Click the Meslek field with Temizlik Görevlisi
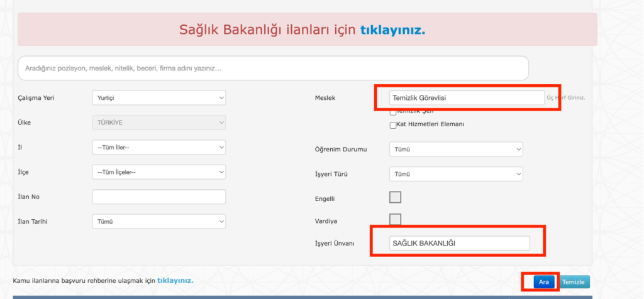644x299 pixels. coord(466,98)
